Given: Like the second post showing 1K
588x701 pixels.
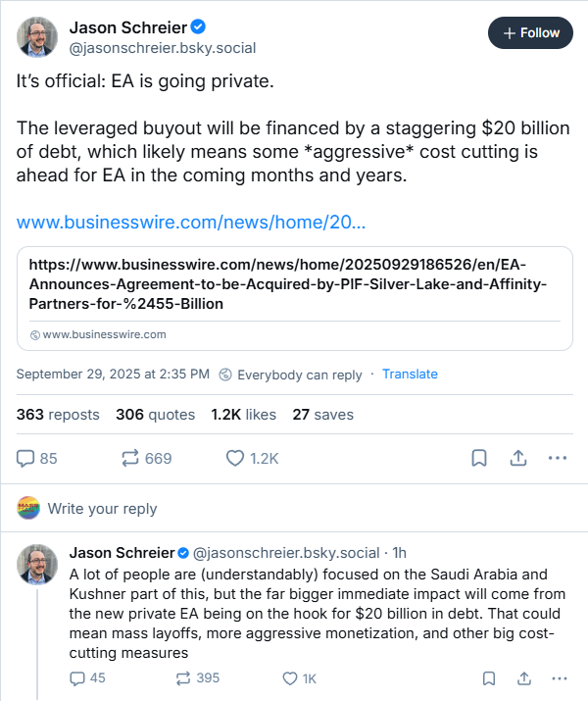Looking at the screenshot, I should point(289,677).
